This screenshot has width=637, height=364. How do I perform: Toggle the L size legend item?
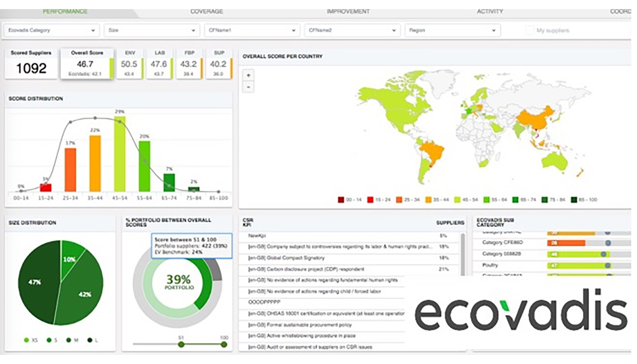click(93, 340)
